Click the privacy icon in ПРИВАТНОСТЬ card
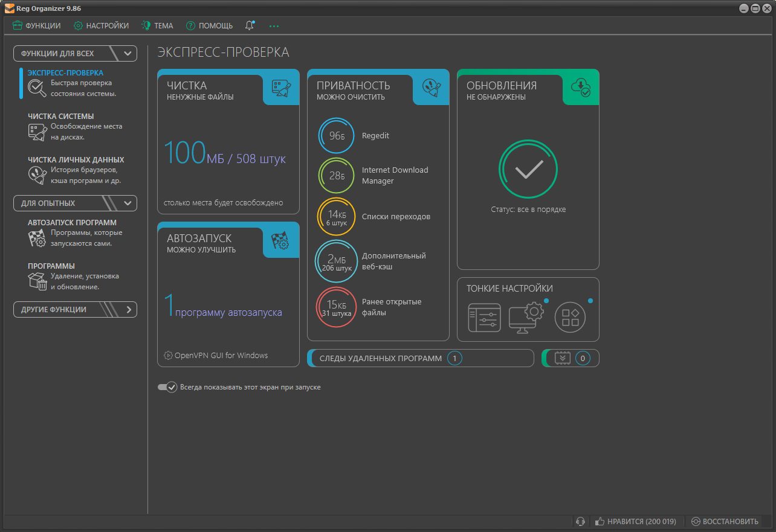This screenshot has height=532, width=776. [431, 88]
